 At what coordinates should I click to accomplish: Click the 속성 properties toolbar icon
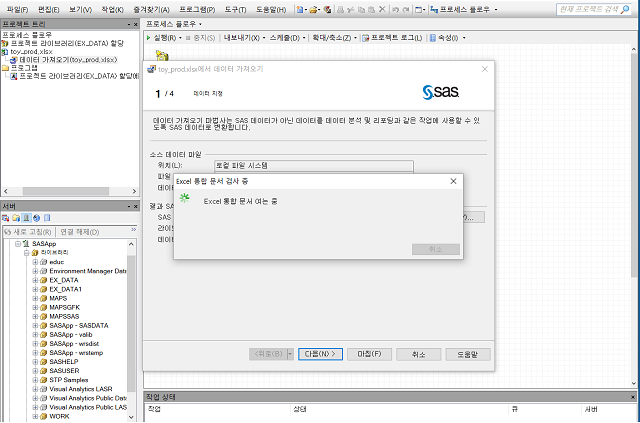click(x=433, y=38)
